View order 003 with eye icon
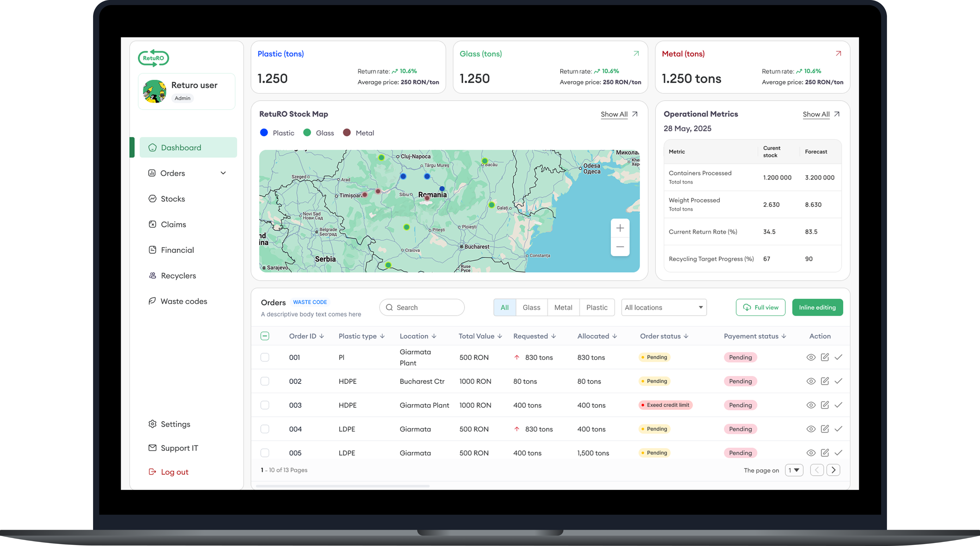Viewport: 980px width, 546px height. point(811,405)
